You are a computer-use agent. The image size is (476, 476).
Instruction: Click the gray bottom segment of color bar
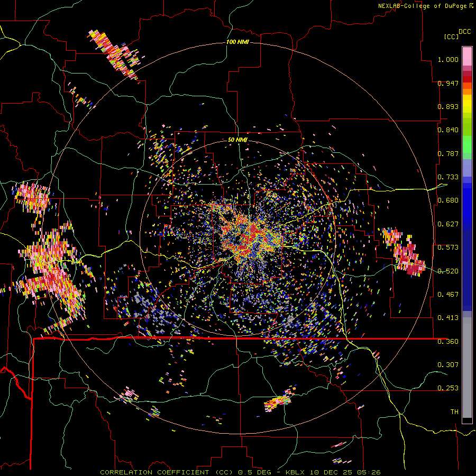pyautogui.click(x=467, y=368)
